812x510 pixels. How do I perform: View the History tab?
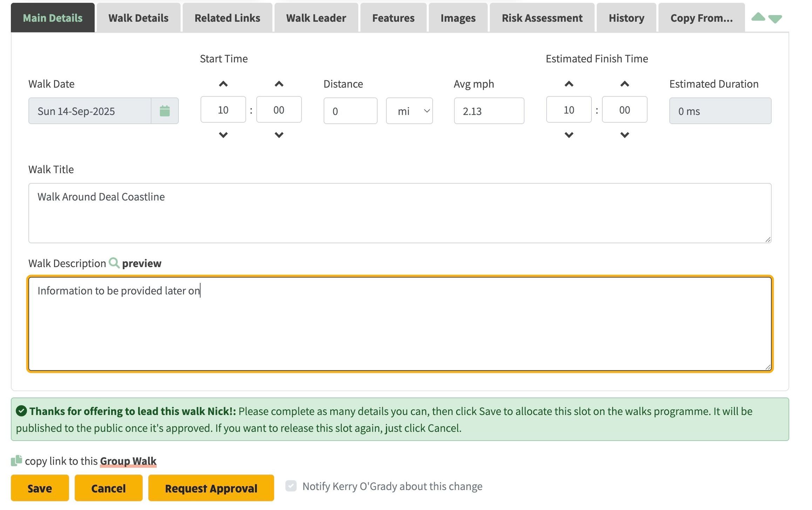point(627,18)
